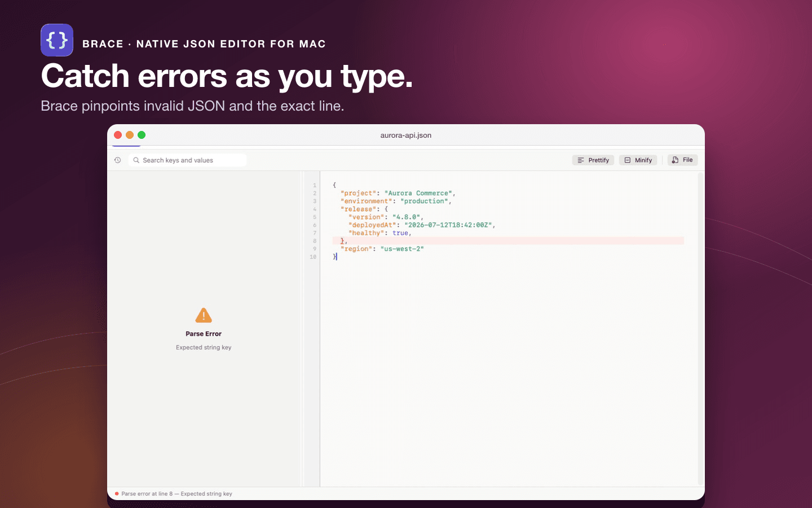Click the true boolean value

400,233
